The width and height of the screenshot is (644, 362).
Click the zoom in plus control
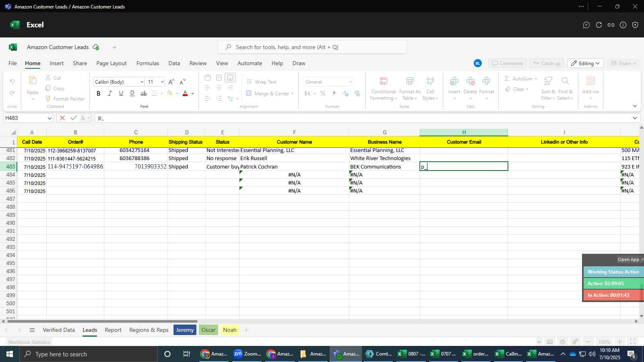click(620, 342)
